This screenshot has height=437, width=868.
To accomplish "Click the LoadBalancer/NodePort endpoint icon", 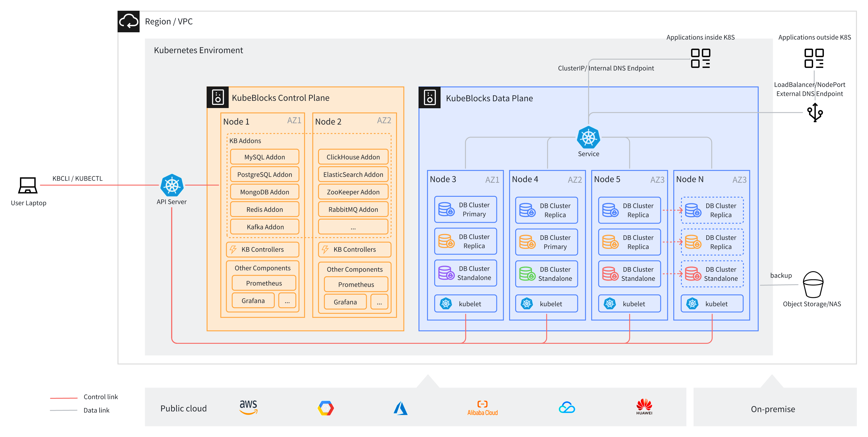I will pos(815,113).
